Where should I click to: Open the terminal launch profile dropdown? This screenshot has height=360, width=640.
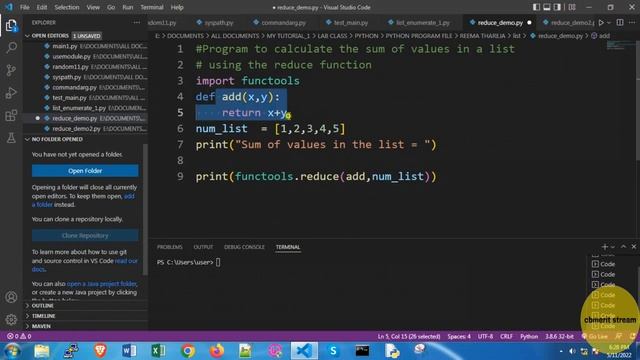click(612, 247)
